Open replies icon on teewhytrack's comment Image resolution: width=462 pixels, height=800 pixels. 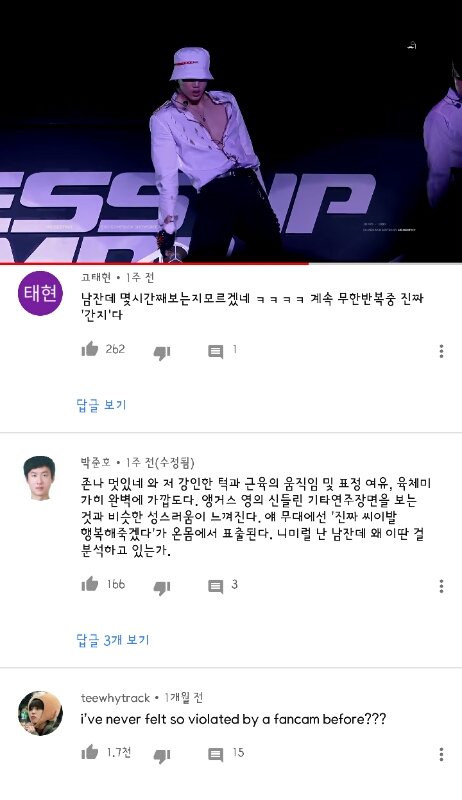(216, 755)
